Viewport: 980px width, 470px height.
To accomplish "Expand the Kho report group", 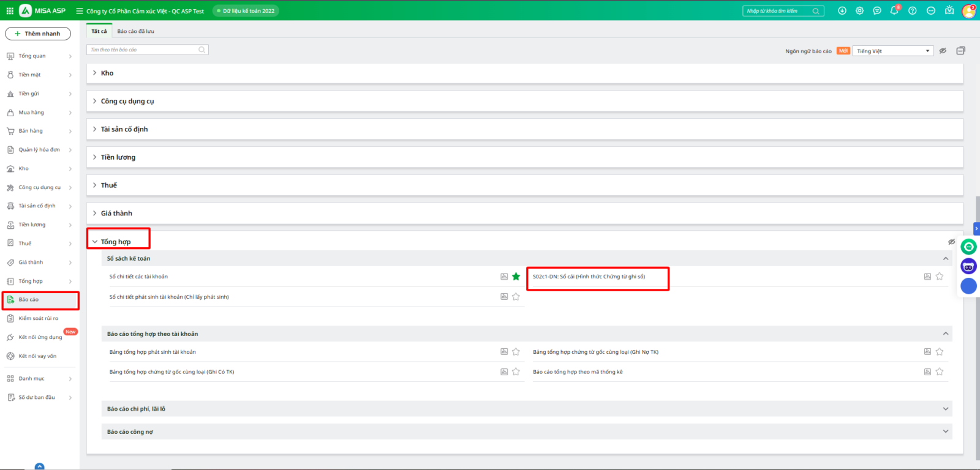I will click(x=107, y=73).
